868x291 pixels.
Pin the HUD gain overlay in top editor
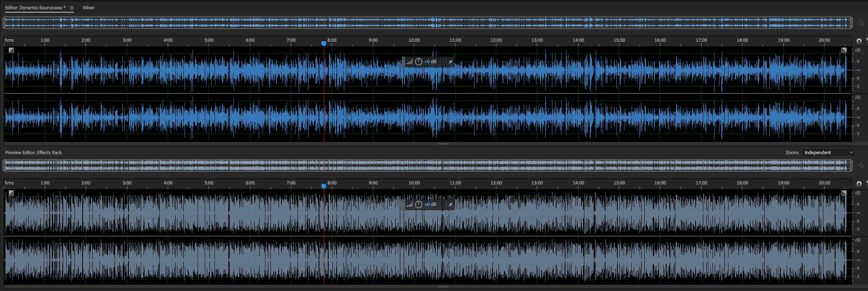tap(450, 62)
